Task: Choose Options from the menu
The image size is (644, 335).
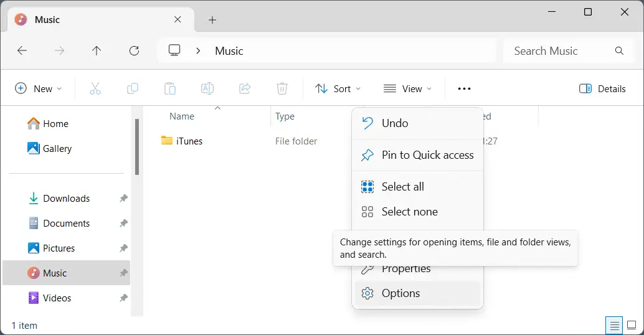Action: pos(400,293)
